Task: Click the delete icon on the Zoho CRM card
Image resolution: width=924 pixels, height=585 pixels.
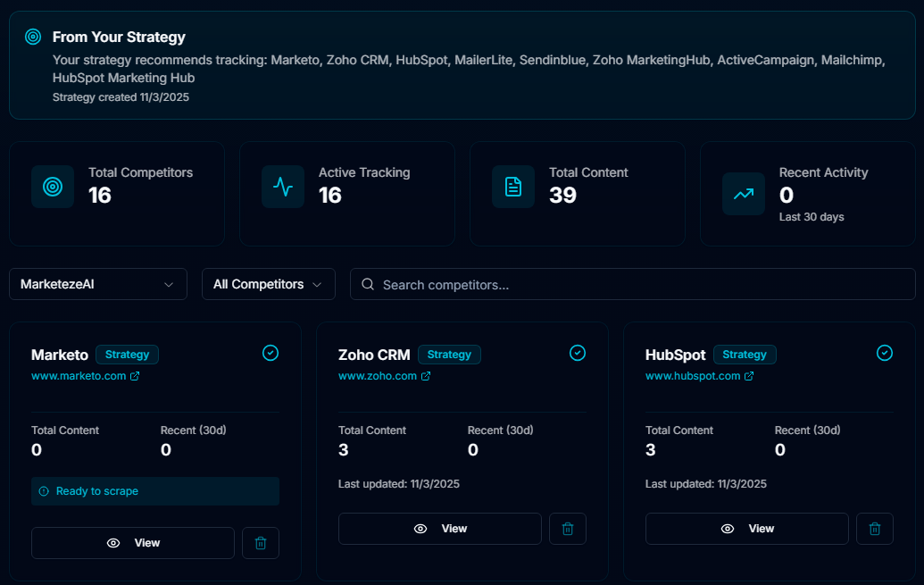Action: [x=568, y=529]
